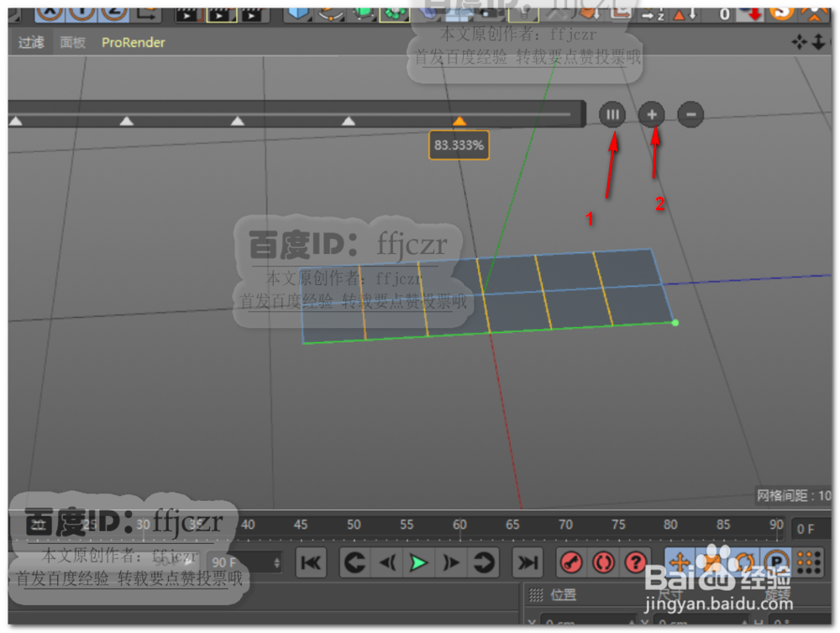Toggle position keying move-arrows icon
840x633 pixels.
[x=680, y=562]
